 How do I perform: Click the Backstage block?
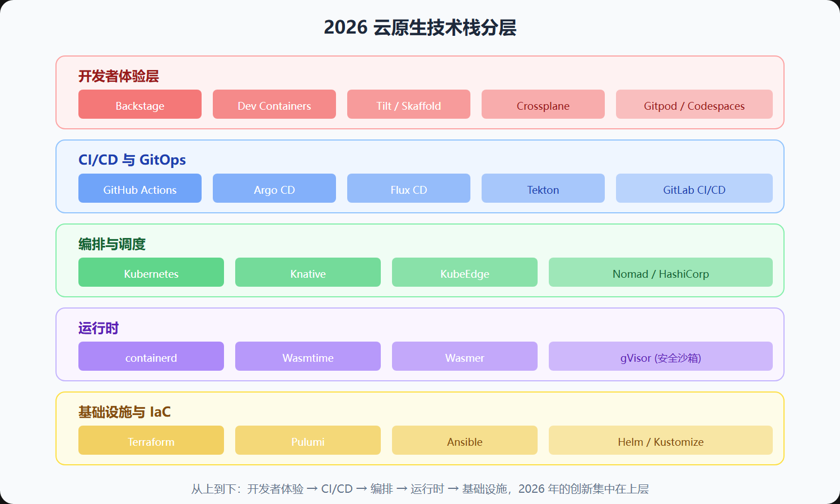point(140,104)
